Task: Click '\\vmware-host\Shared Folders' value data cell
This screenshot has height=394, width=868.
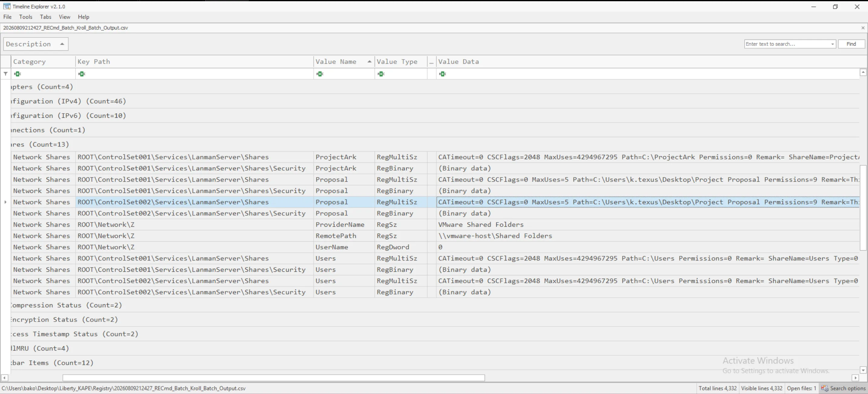Action: pos(648,236)
